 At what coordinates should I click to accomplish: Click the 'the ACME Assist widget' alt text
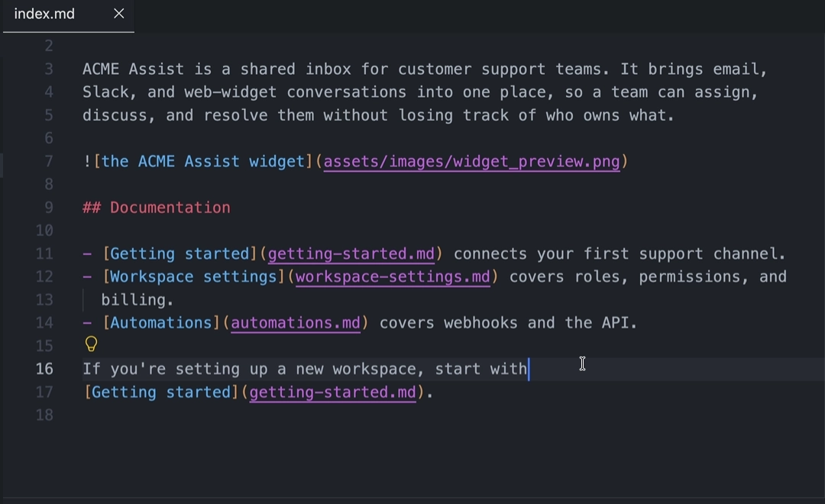coord(202,162)
